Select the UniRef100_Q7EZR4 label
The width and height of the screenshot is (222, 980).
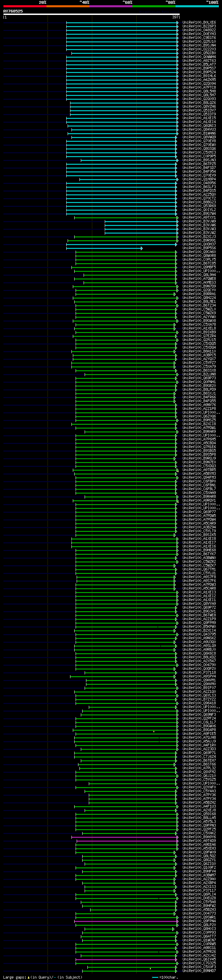click(x=199, y=336)
